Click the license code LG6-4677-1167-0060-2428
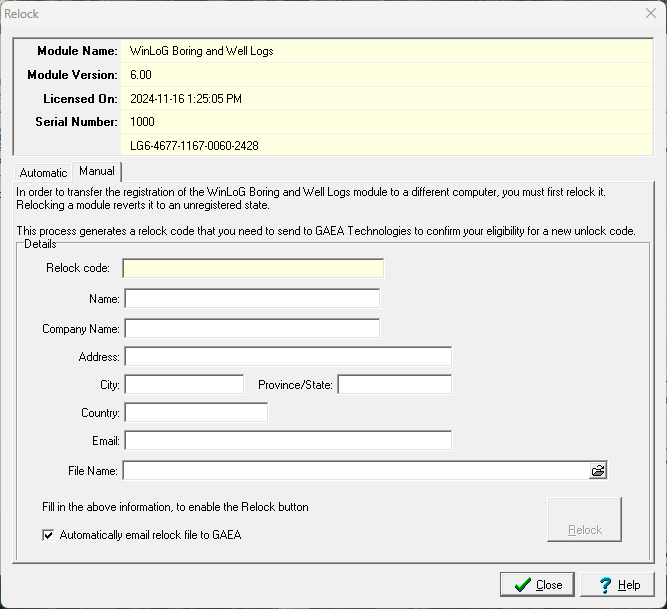Screen dimensions: 667x609 click(194, 146)
